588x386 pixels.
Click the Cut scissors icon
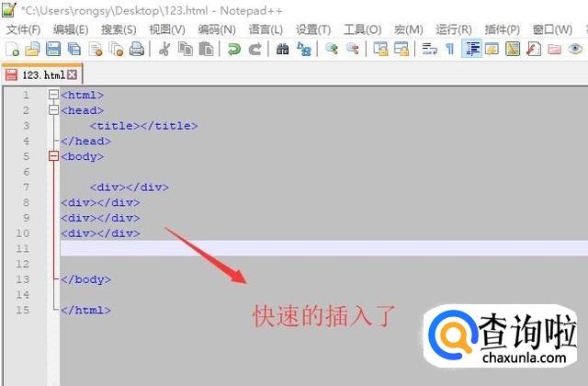[164, 49]
